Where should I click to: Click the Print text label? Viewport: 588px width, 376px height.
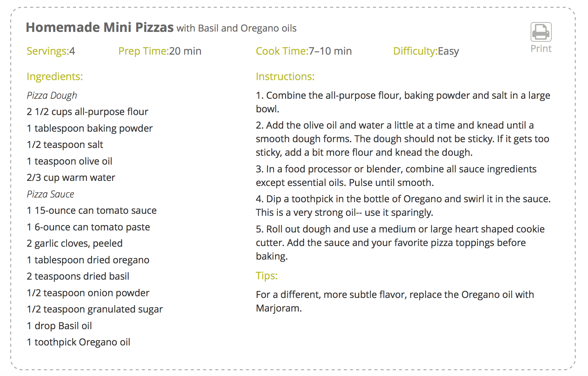point(541,49)
